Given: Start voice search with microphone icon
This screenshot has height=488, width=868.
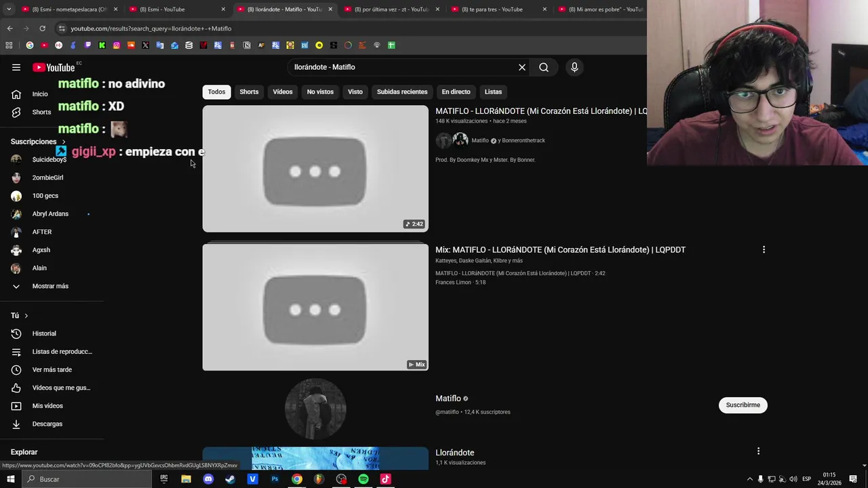Looking at the screenshot, I should pos(574,67).
